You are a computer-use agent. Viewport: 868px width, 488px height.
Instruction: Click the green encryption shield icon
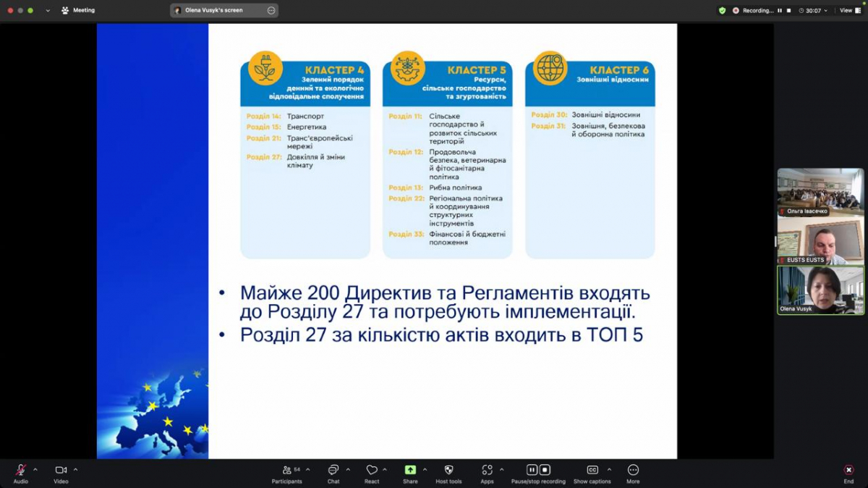[722, 10]
